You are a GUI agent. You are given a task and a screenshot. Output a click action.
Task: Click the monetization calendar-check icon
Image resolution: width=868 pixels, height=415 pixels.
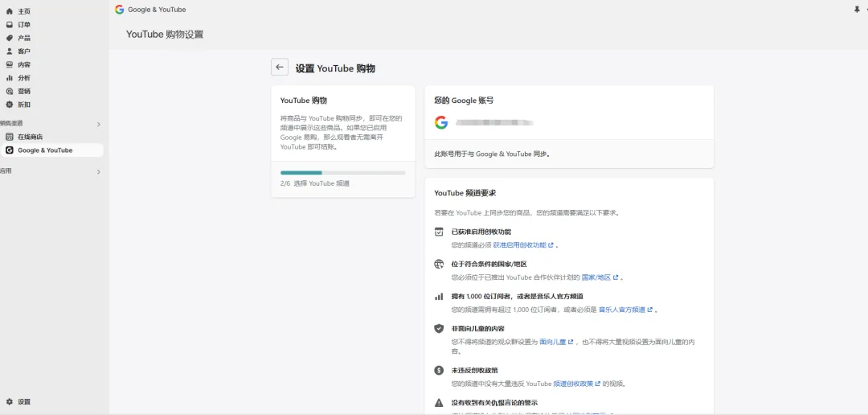click(x=439, y=232)
